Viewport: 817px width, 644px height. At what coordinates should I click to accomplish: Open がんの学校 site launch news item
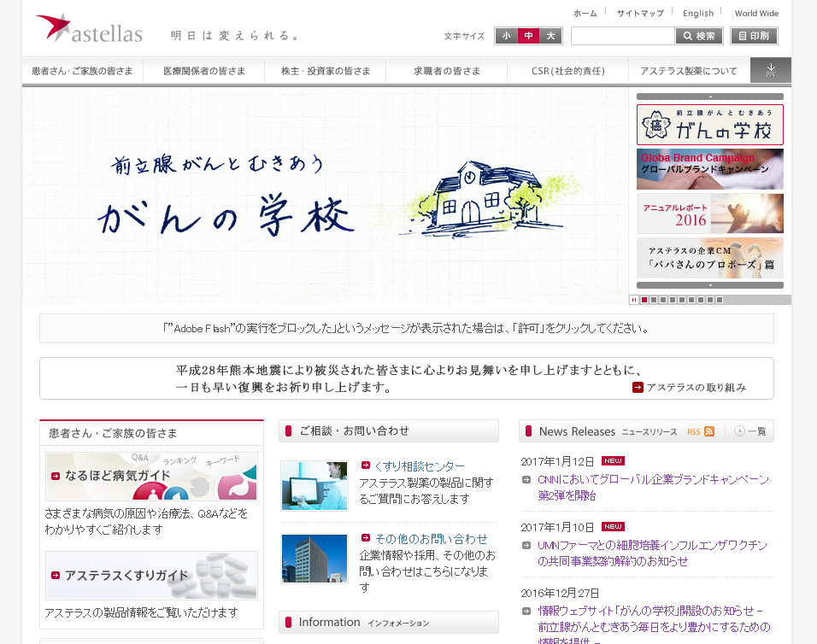654,624
